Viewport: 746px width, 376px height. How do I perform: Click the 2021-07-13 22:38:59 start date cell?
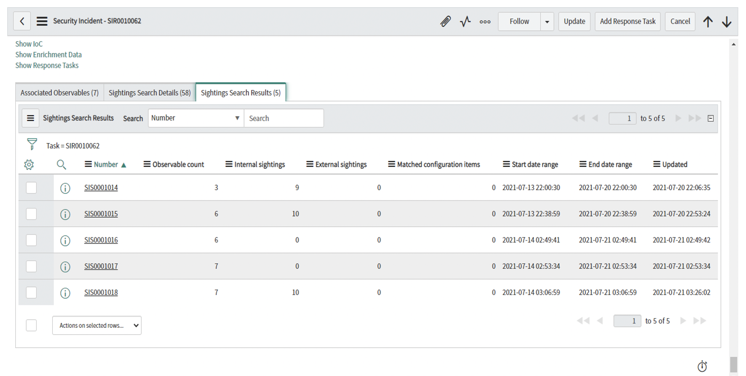[531, 214]
